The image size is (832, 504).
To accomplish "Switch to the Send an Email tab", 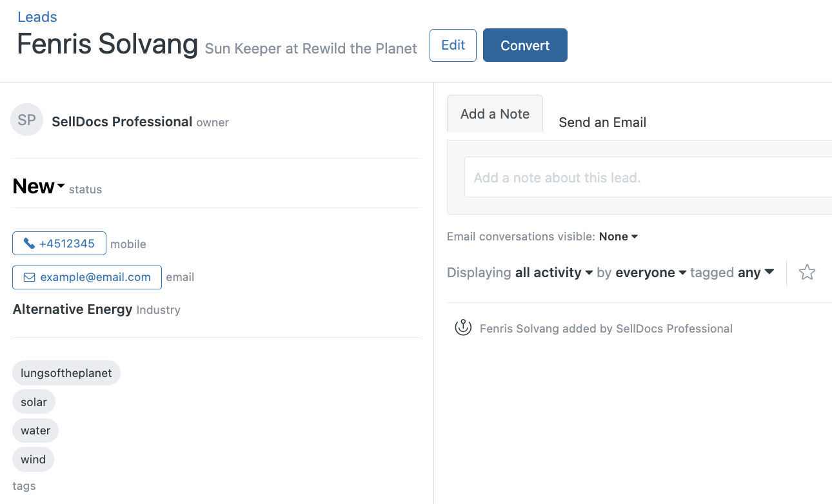I will [x=602, y=122].
